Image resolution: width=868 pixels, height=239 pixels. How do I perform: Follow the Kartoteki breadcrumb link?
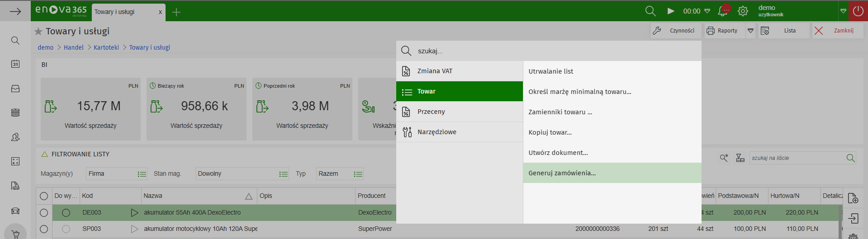coord(106,47)
